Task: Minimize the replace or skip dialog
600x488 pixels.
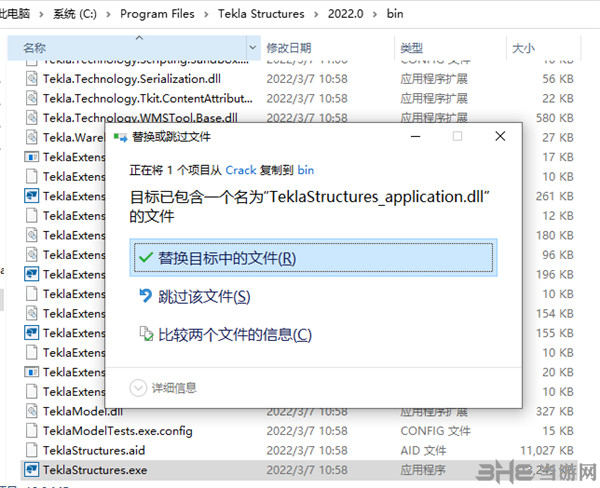Action: coord(416,136)
